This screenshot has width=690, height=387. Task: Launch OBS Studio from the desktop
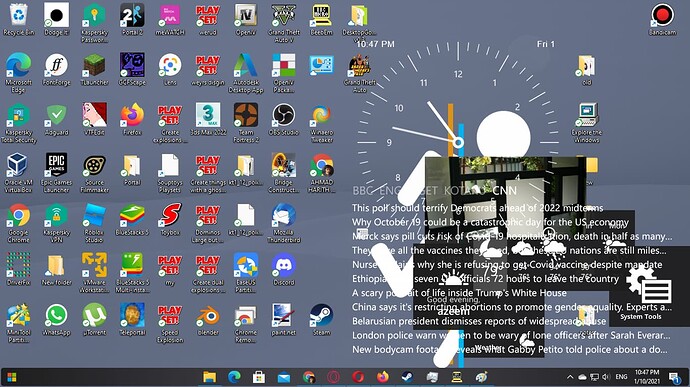[x=283, y=119]
